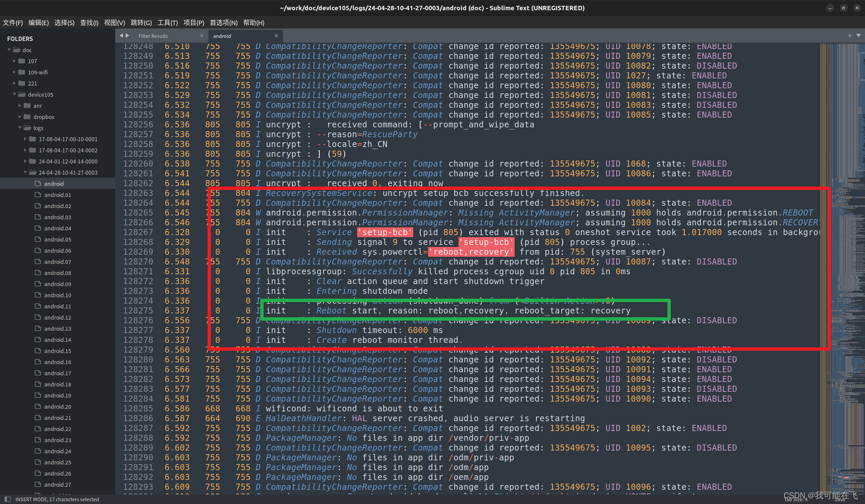Go to next tab with right arrow

pos(128,35)
